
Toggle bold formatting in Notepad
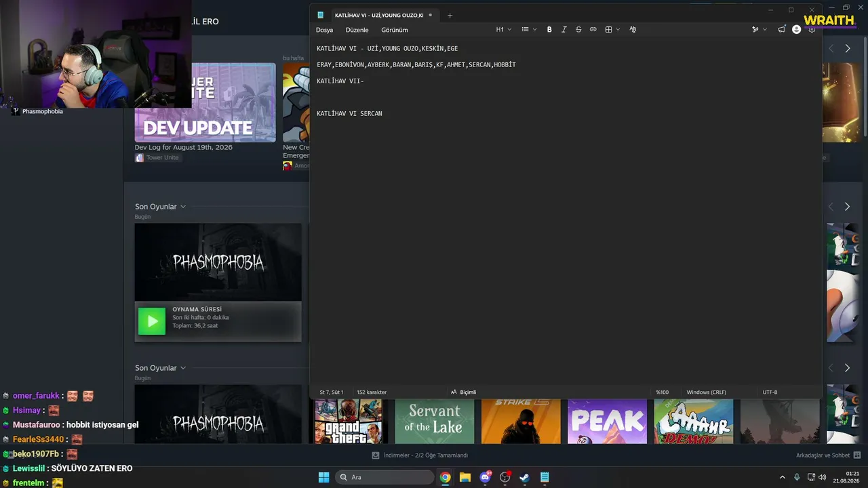pos(549,30)
